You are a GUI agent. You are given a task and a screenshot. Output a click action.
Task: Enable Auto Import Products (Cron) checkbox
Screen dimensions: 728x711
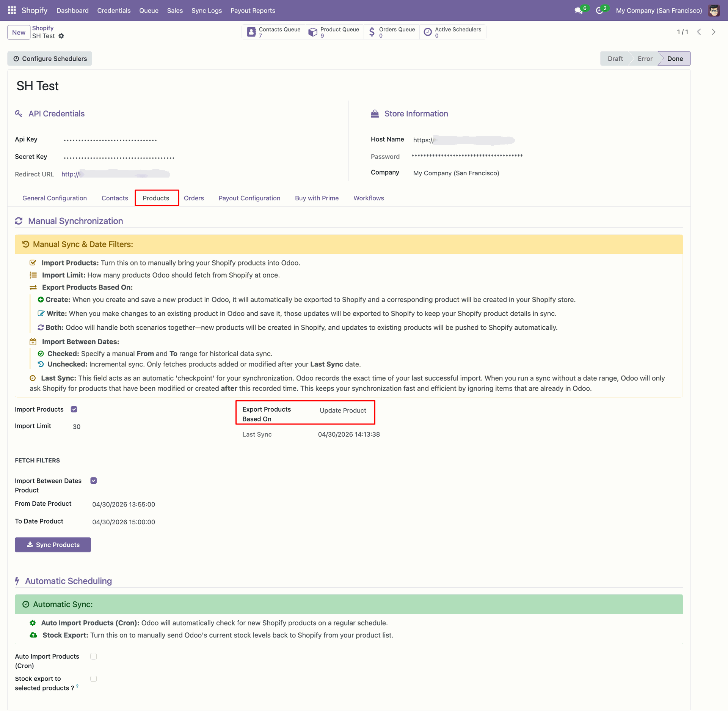(x=94, y=656)
